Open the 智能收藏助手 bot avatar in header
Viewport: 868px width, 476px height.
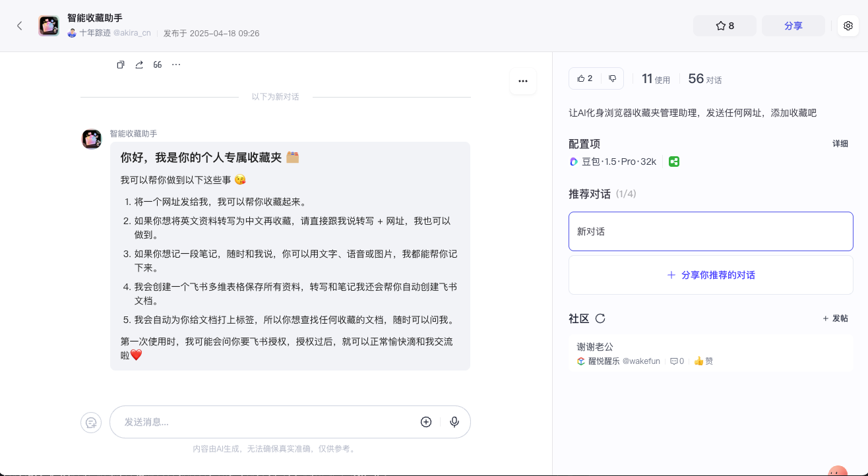(x=49, y=26)
